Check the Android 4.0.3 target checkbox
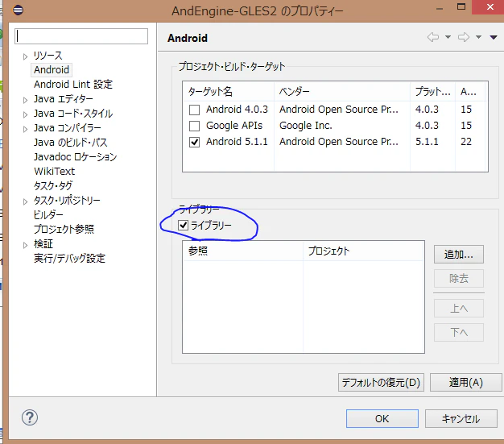This screenshot has width=504, height=444. coord(194,110)
